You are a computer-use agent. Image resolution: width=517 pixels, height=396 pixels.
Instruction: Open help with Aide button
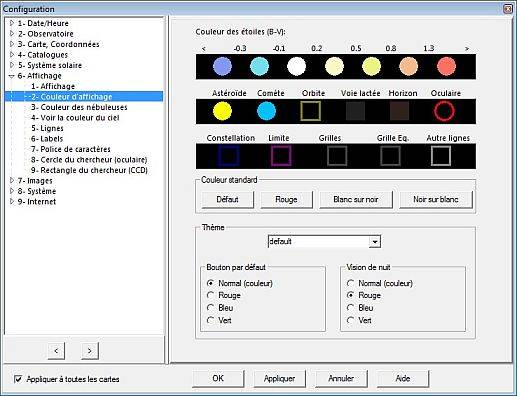click(403, 379)
